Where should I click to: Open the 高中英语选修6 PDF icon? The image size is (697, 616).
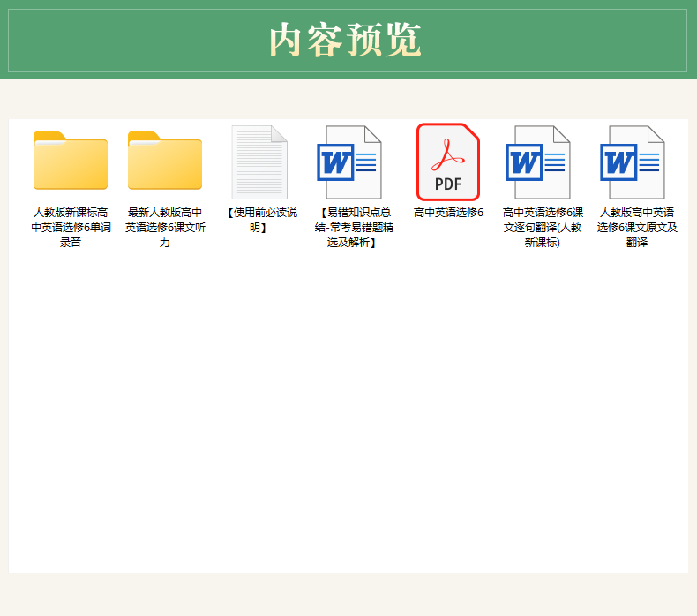click(448, 162)
